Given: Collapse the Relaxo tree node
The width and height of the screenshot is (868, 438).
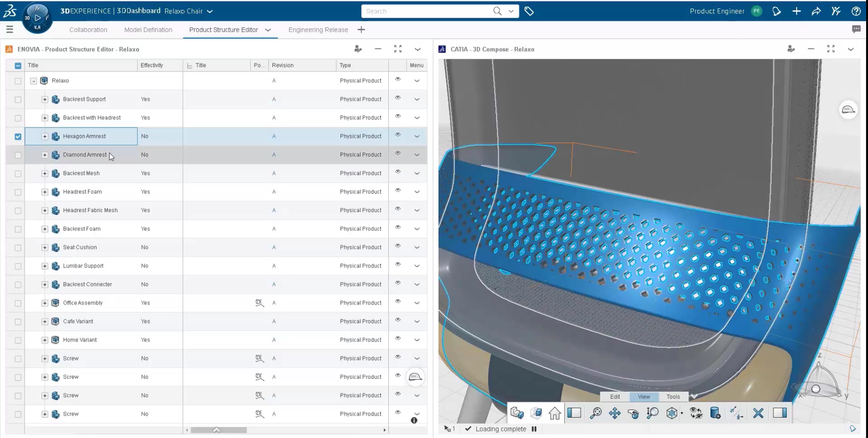Looking at the screenshot, I should coord(34,81).
